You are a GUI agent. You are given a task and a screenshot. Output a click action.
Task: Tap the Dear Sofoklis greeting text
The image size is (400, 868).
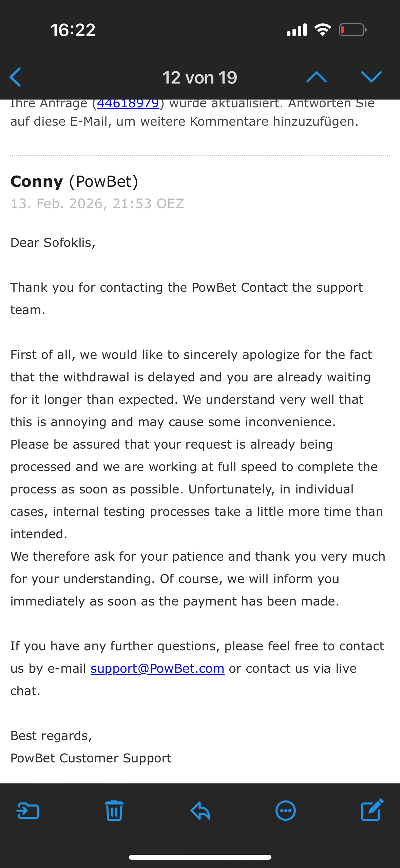53,242
